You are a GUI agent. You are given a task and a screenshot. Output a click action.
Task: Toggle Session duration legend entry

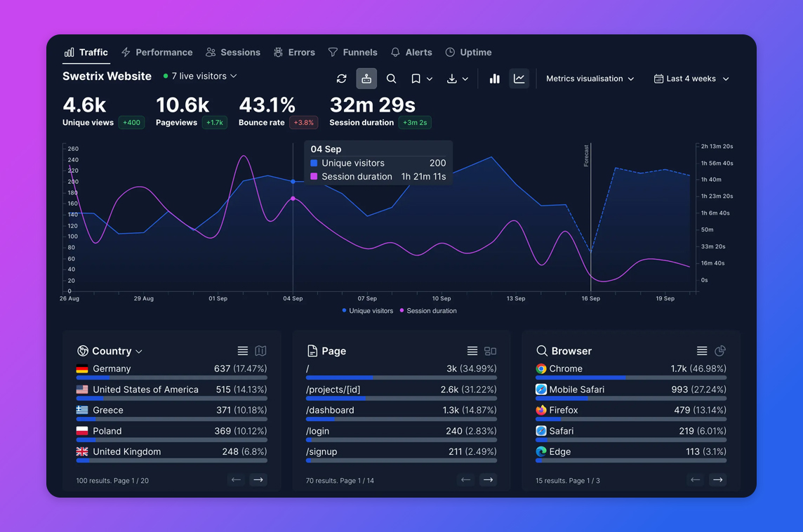(x=428, y=311)
